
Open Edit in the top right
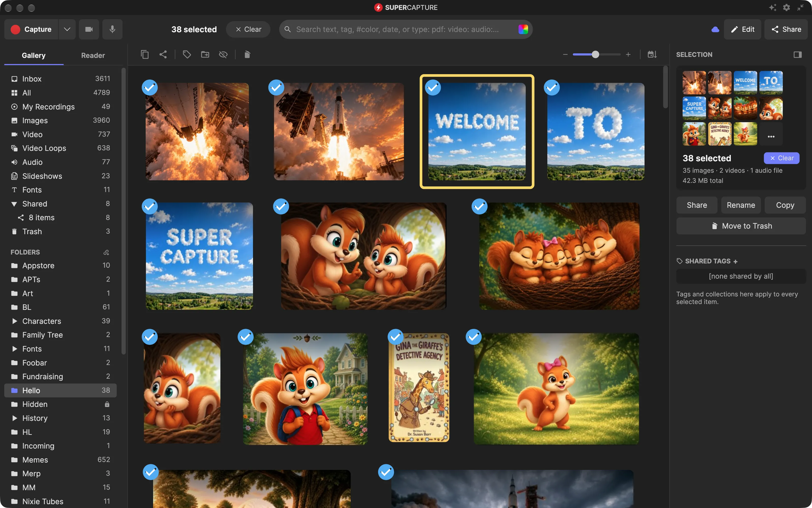point(742,29)
